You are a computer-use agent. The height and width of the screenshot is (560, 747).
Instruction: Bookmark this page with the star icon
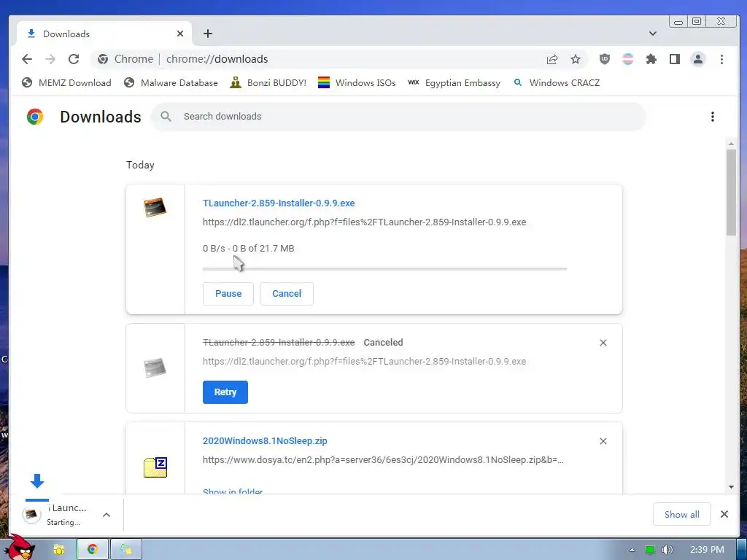[x=576, y=59]
